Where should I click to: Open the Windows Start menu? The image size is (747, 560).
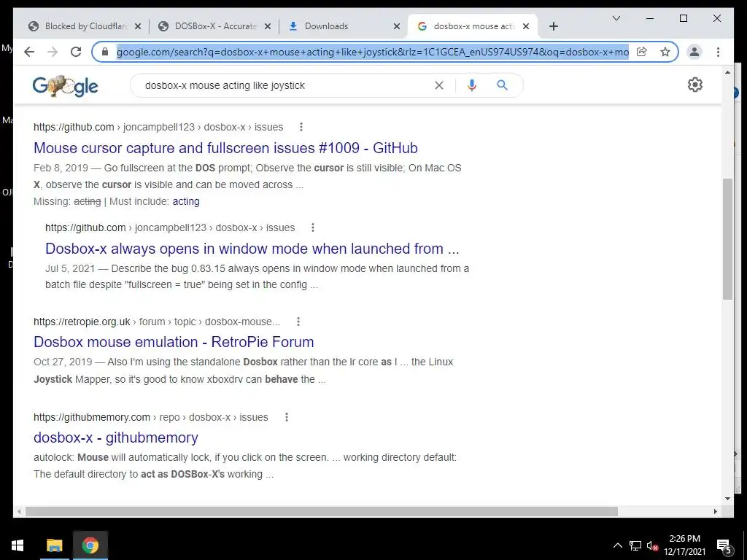click(x=18, y=545)
